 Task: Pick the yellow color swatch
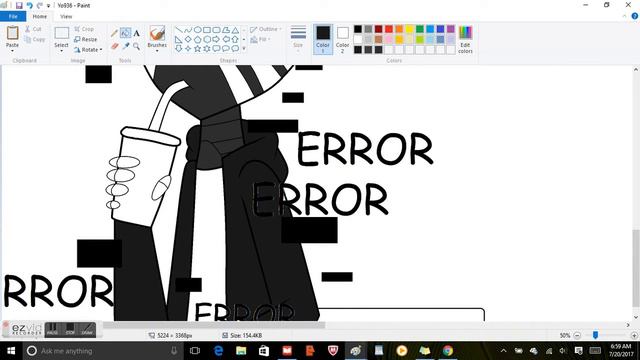coord(409,29)
